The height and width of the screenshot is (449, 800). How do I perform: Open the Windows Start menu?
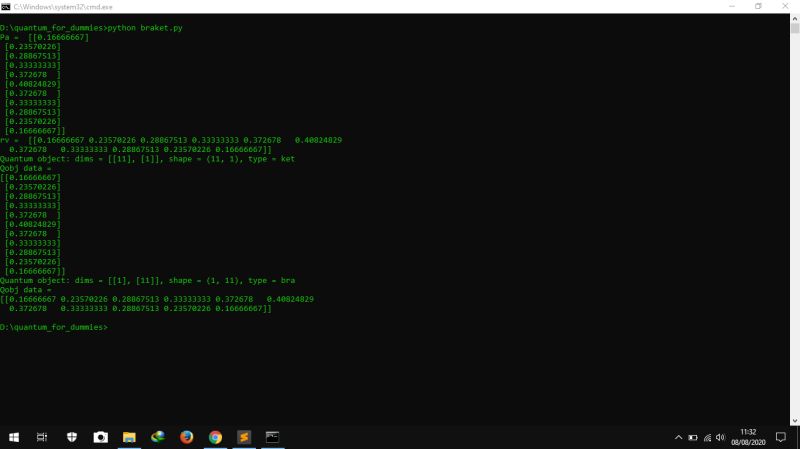point(14,437)
